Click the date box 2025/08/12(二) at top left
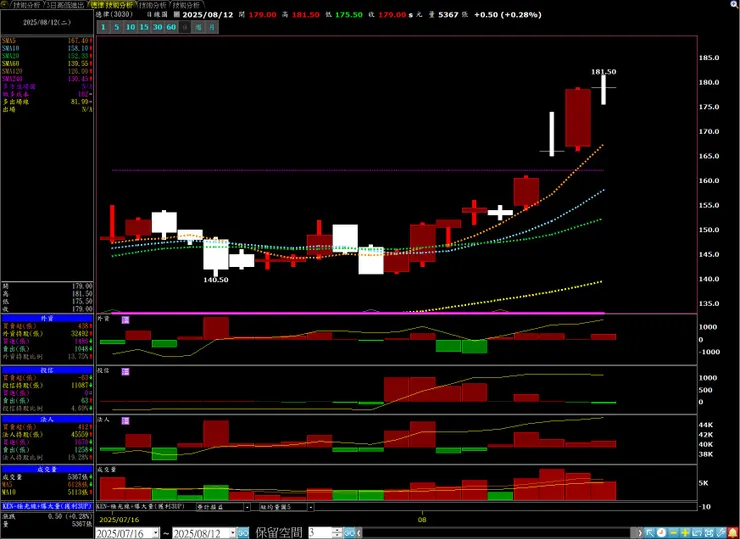Screen dimensions: 740x539 (x=47, y=22)
